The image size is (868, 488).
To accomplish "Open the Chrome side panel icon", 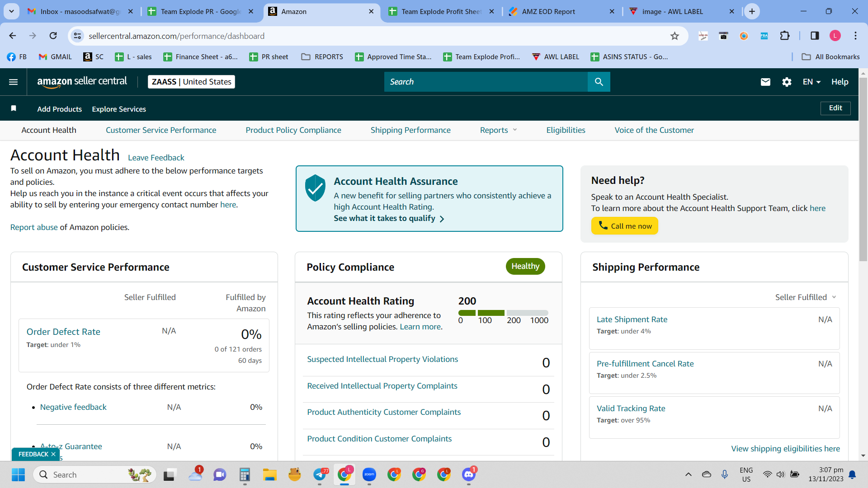I will pos(815,36).
